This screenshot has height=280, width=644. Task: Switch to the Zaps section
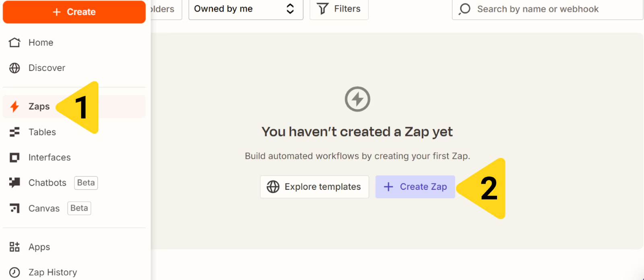point(38,106)
